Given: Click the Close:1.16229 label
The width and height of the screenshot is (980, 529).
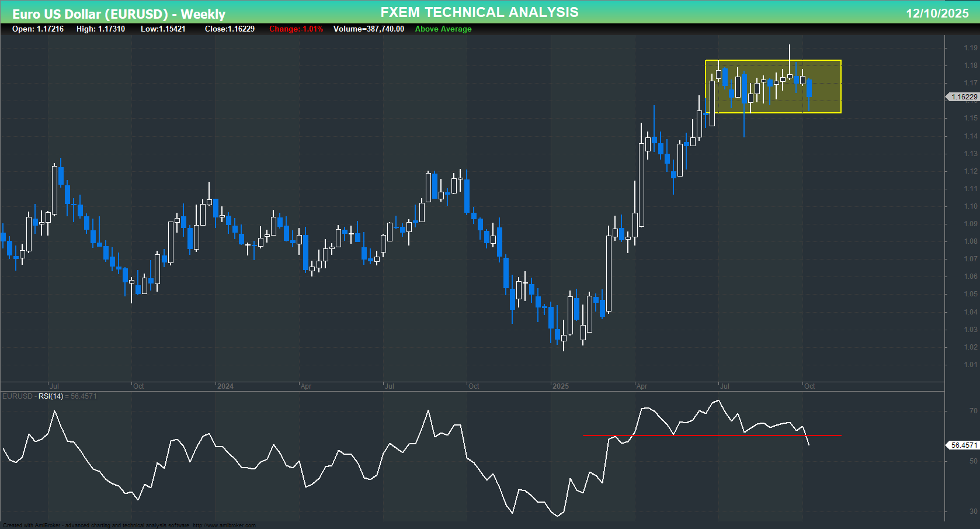Looking at the screenshot, I should click(x=230, y=29).
